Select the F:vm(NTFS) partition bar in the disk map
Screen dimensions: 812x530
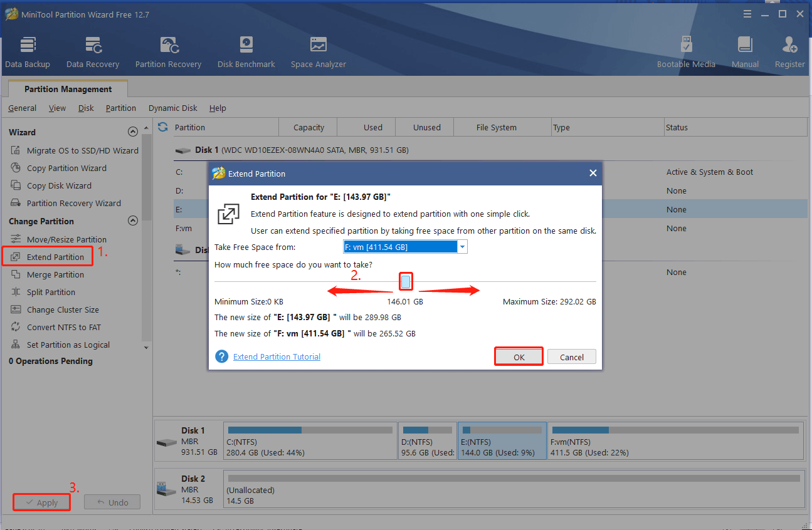click(x=676, y=441)
